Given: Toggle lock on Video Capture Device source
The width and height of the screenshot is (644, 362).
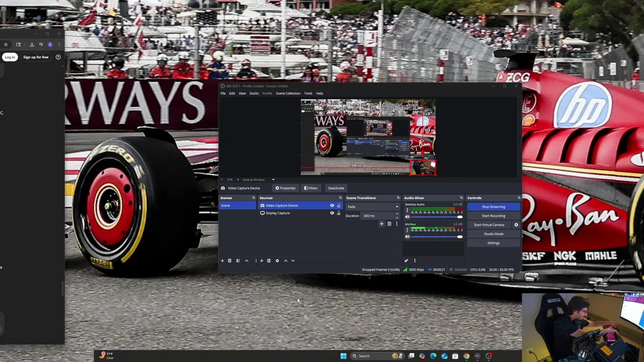Looking at the screenshot, I should tap(339, 206).
